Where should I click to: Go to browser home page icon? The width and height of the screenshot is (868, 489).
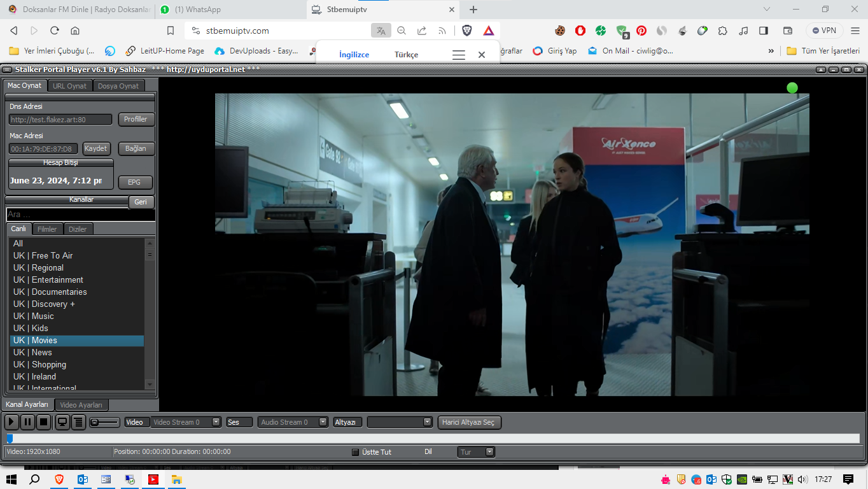75,31
